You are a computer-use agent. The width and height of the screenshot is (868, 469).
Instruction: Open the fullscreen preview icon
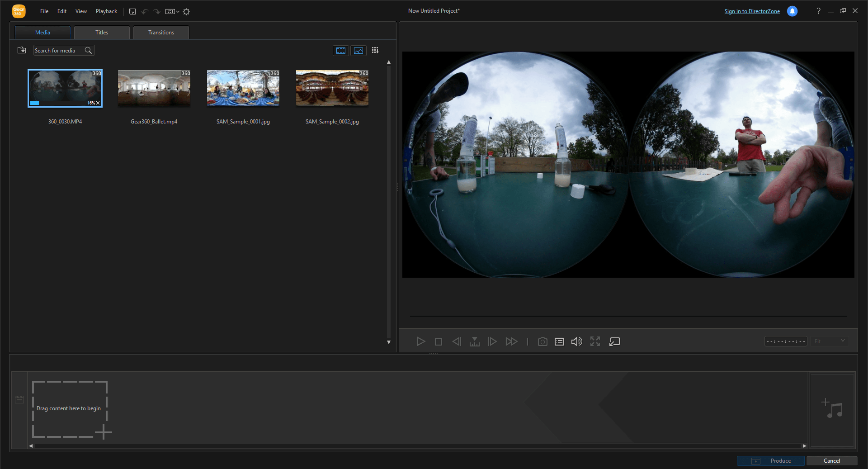tap(595, 341)
